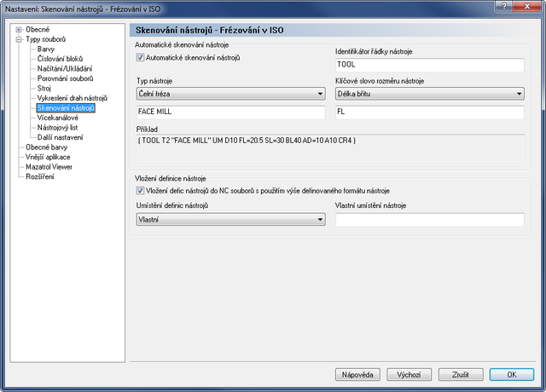Viewport: 546px width, 392px height.
Task: Collapse the Typy souborů tree node
Action: (19, 39)
